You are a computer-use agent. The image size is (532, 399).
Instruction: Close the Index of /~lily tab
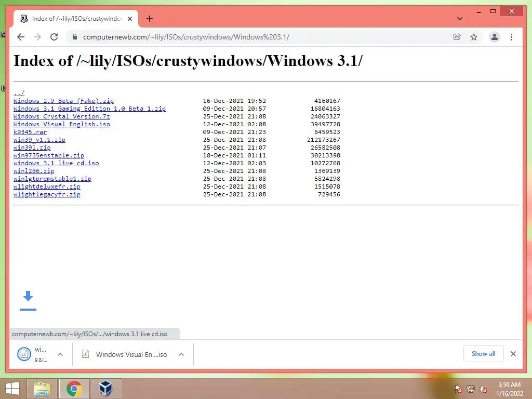pos(130,19)
